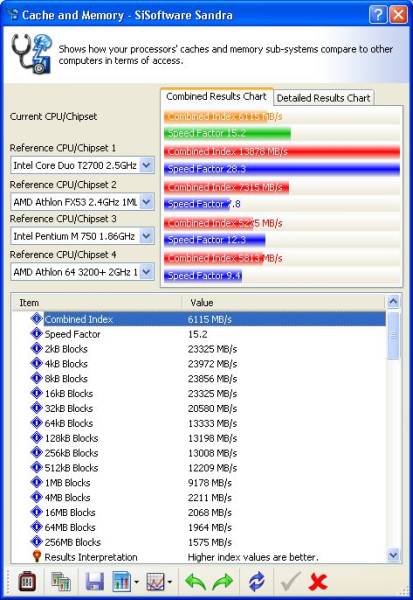The width and height of the screenshot is (413, 600).
Task: Click the 9178 MB/s value
Action: coord(210,483)
